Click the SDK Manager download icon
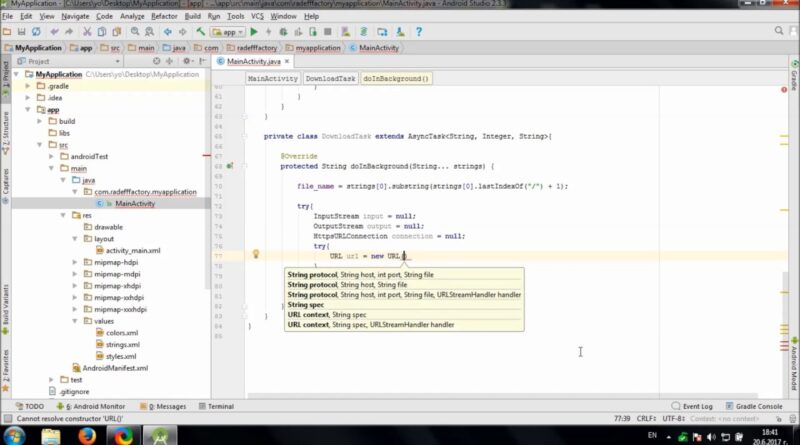The height and width of the screenshot is (445, 800). coord(401,32)
